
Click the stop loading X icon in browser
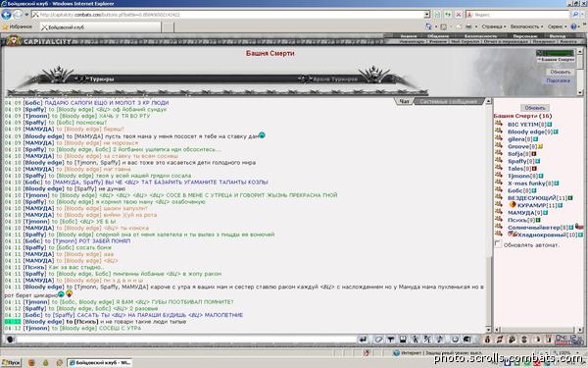[459, 15]
